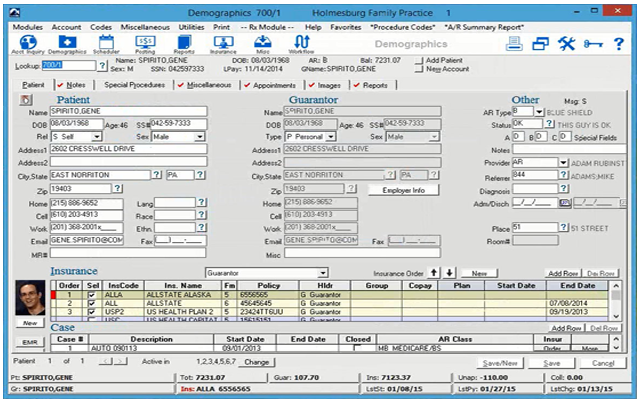639x403 pixels.
Task: Open the guarantor Type dropdown
Action: pos(331,137)
